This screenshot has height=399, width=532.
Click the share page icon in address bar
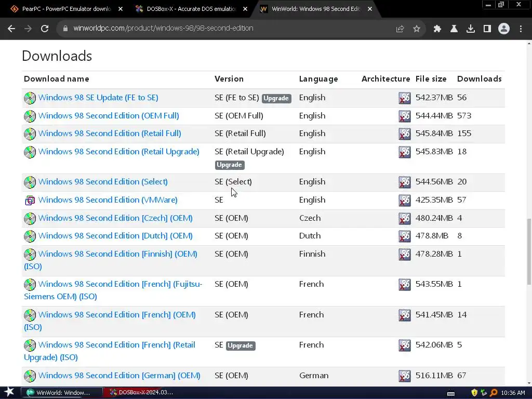coord(400,29)
